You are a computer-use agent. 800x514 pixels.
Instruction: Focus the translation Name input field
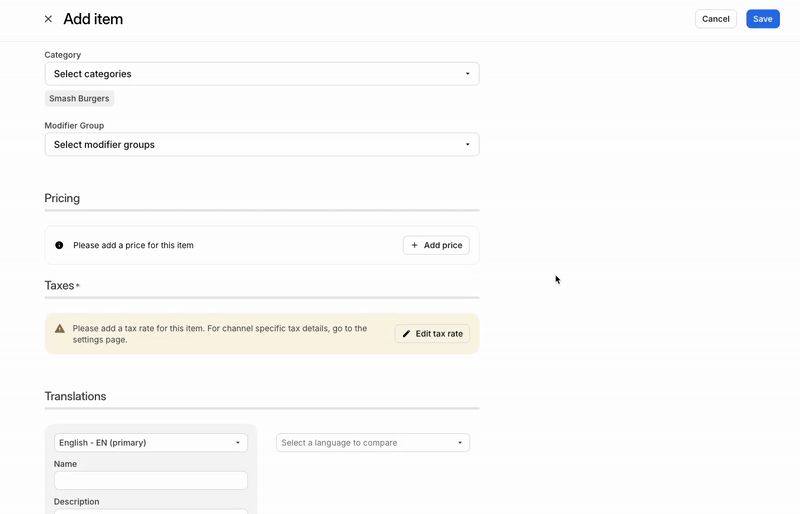(x=151, y=480)
